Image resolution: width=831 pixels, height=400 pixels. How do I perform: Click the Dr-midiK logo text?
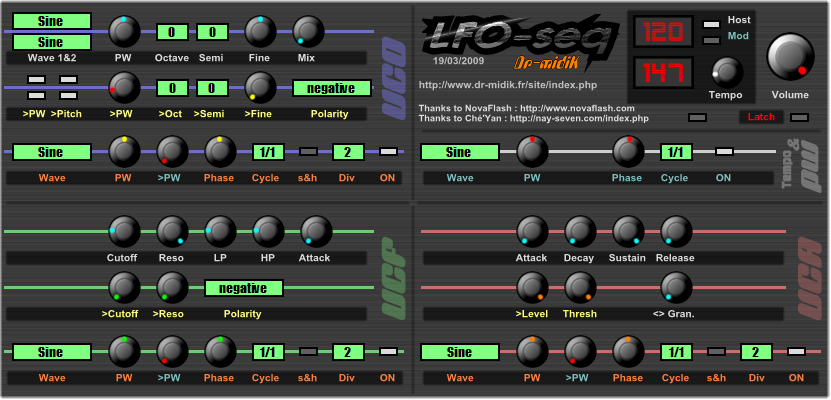[x=545, y=63]
